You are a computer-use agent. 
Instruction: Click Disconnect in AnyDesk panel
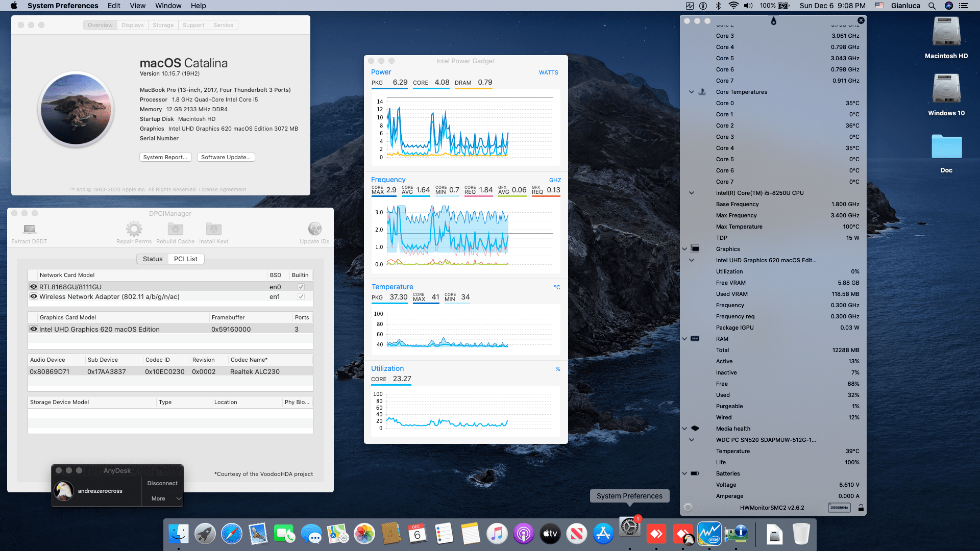[x=162, y=483]
